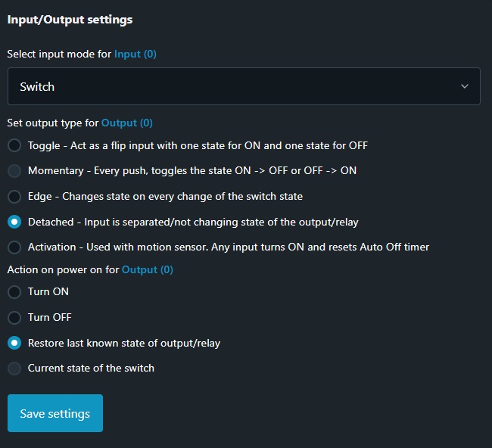Set power-on action to Turn OFF
The width and height of the screenshot is (492, 448).
click(14, 317)
